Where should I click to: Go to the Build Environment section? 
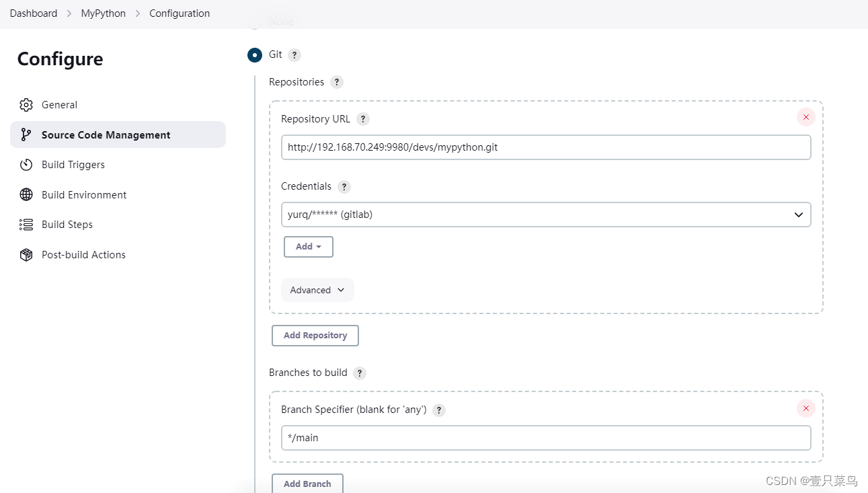point(118,194)
